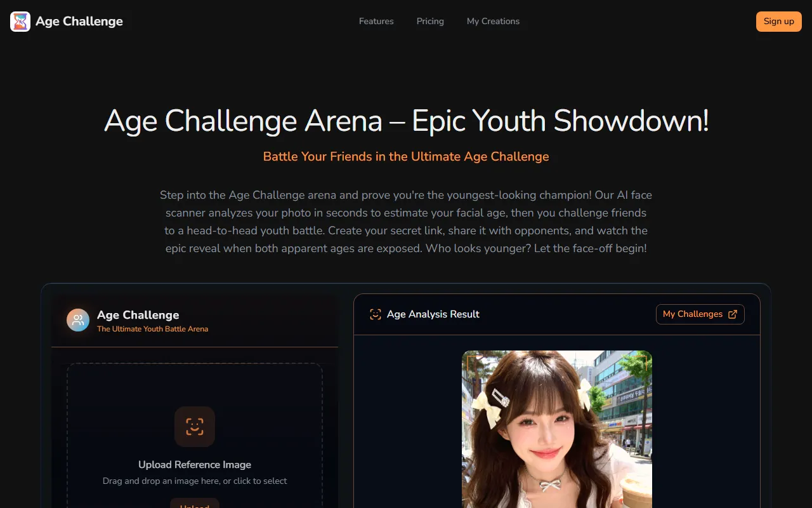Click the Age Analysis Result heading
812x508 pixels.
coord(433,314)
